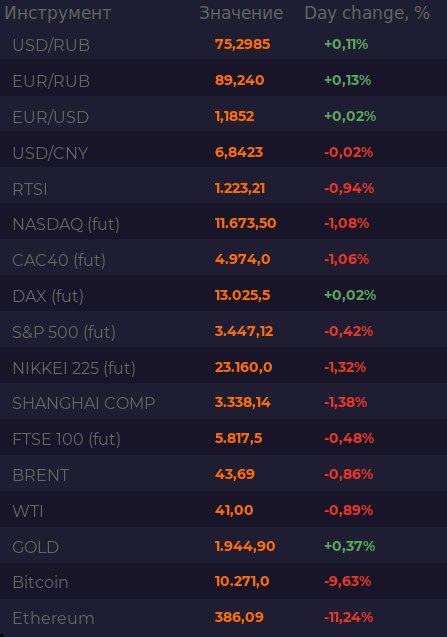Select the USD/RUB instrument row
This screenshot has width=447, height=637.
[x=224, y=44]
